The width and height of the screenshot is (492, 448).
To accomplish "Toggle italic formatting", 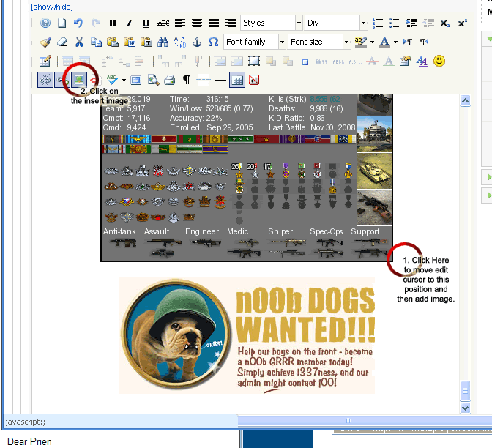I will [129, 23].
